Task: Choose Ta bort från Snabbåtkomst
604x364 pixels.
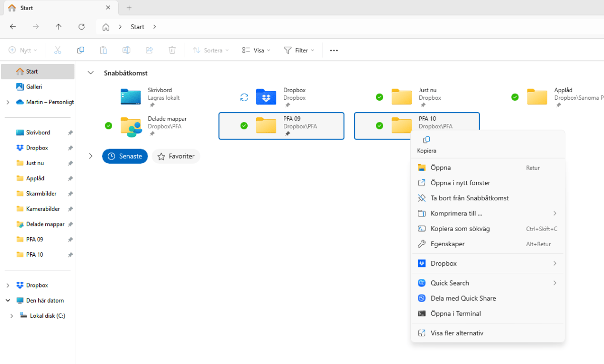Action: [469, 198]
